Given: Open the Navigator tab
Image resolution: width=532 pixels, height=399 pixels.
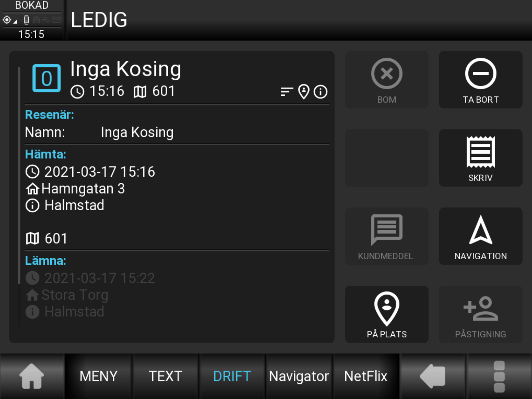Looking at the screenshot, I should pyautogui.click(x=299, y=376).
